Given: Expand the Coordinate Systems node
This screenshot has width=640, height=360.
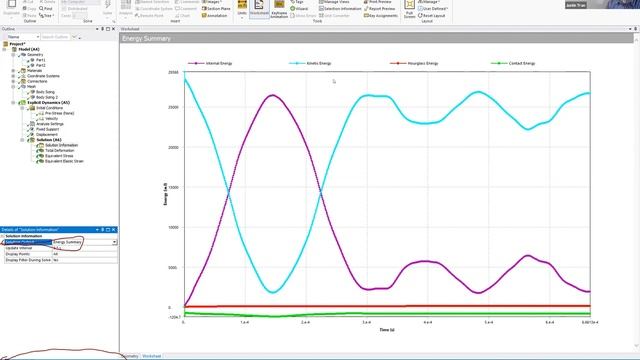Looking at the screenshot, I should pyautogui.click(x=13, y=76).
